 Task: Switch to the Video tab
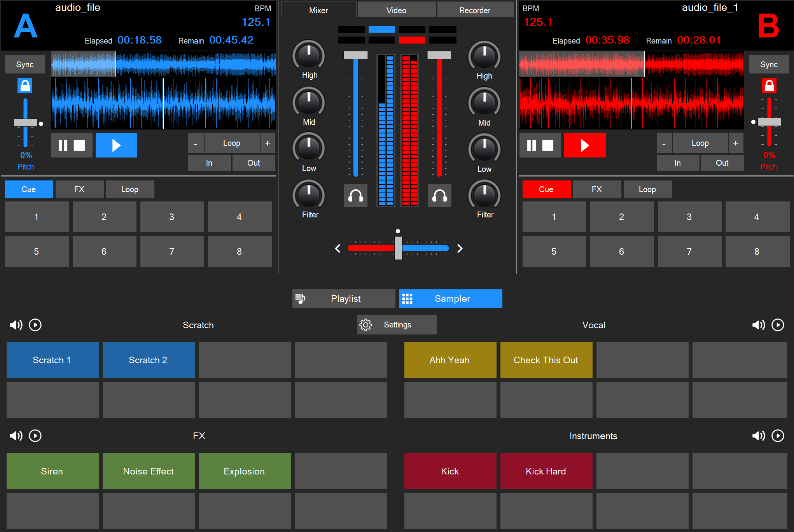(397, 10)
